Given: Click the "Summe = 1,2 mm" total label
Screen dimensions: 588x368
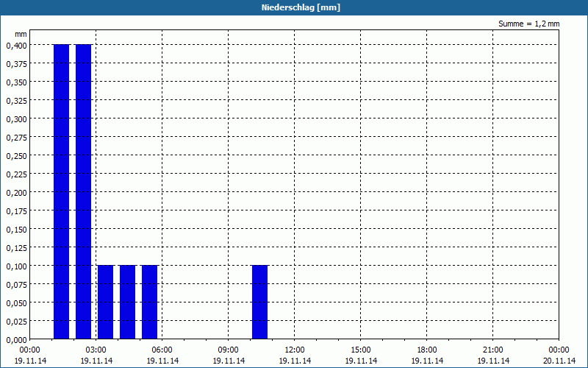Looking at the screenshot, I should (x=528, y=24).
